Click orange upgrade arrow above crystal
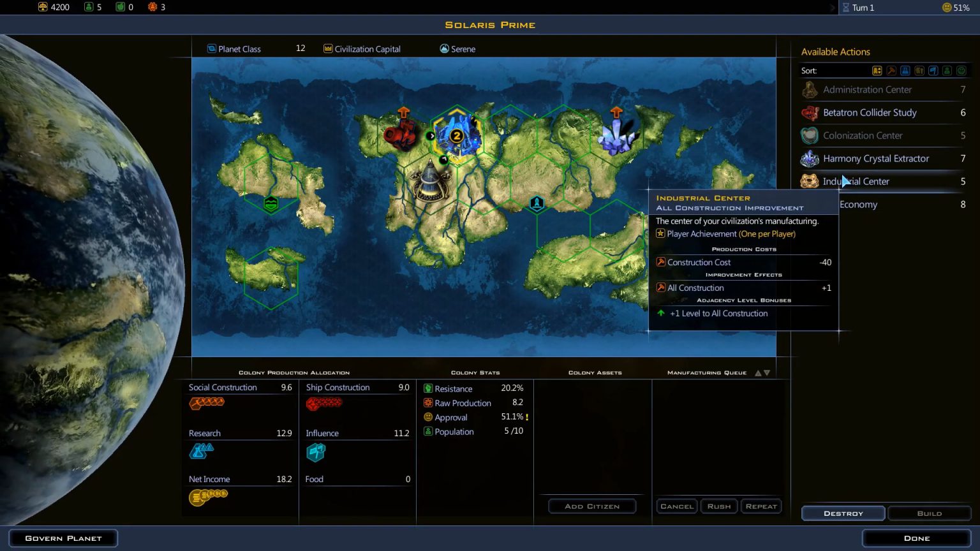This screenshot has height=551, width=980. 616,112
